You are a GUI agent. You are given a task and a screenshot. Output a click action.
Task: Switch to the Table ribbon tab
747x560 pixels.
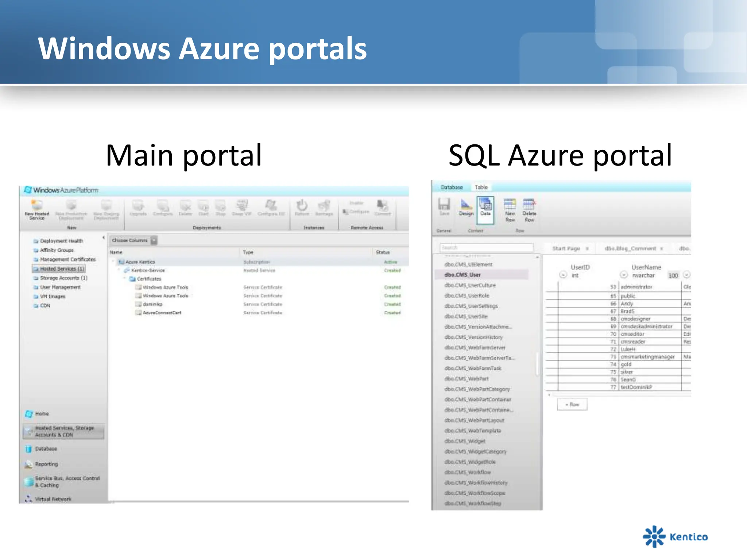[481, 187]
